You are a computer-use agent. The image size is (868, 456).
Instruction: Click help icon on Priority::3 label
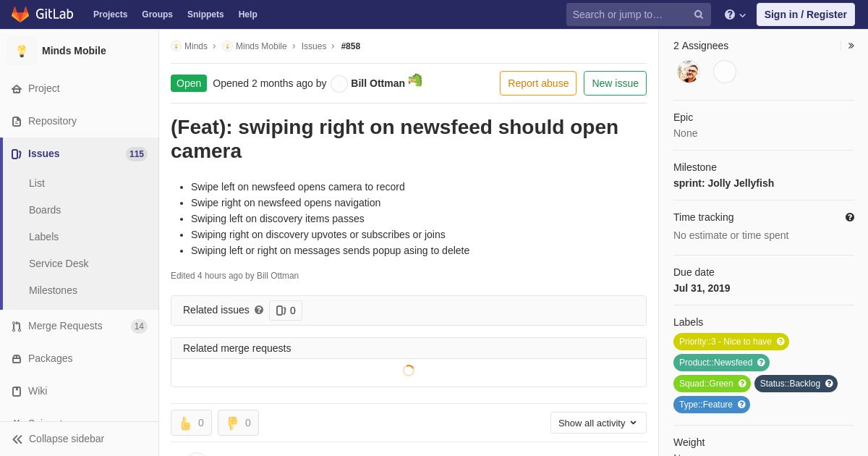click(x=780, y=342)
